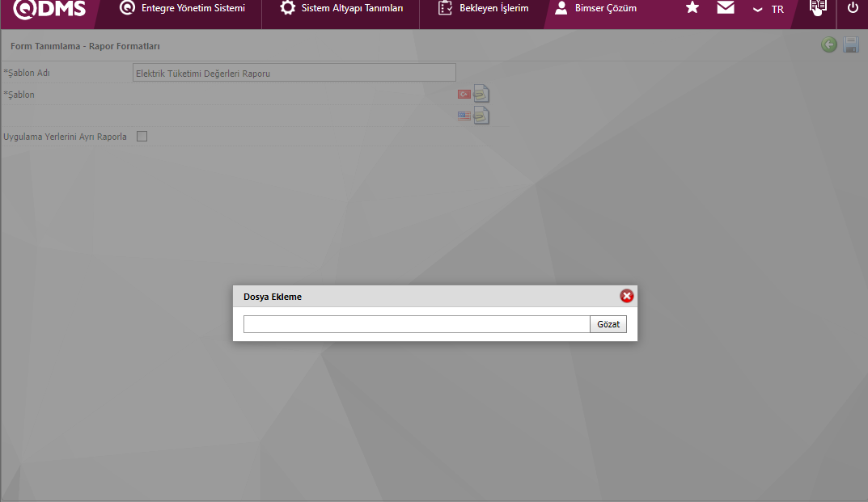Click the save diskette icon
This screenshot has width=868, height=502.
851,44
